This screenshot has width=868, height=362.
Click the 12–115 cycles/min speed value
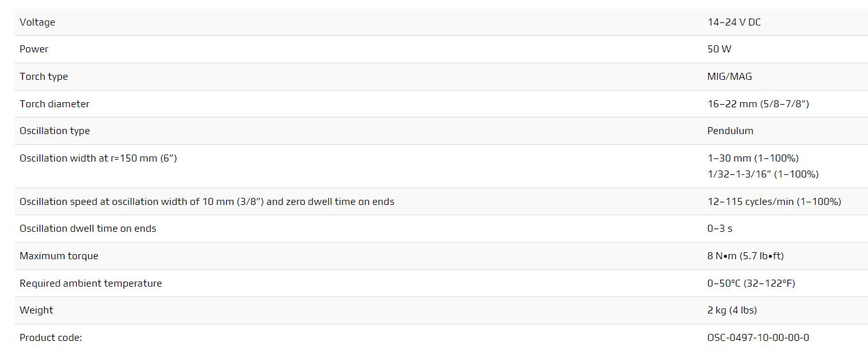pyautogui.click(x=774, y=202)
